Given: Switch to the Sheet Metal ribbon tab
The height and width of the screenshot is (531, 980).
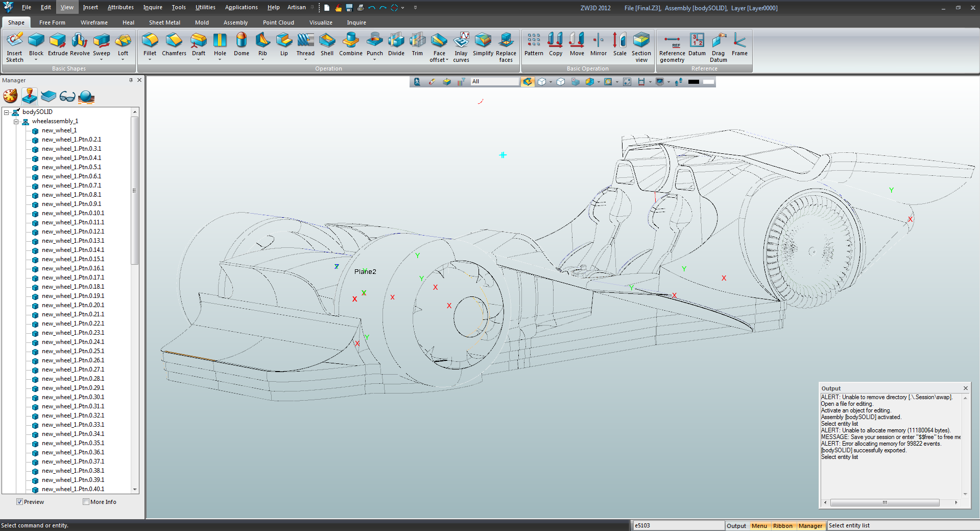Looking at the screenshot, I should click(164, 22).
